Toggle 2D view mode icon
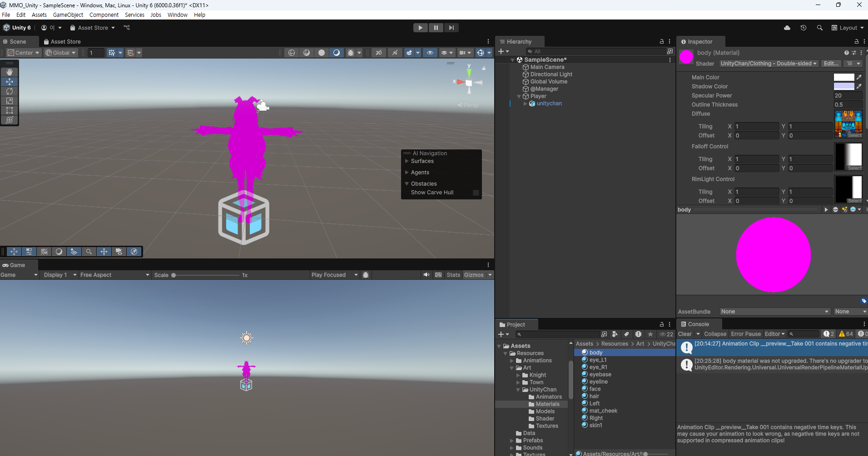Image resolution: width=868 pixels, height=456 pixels. tap(378, 53)
